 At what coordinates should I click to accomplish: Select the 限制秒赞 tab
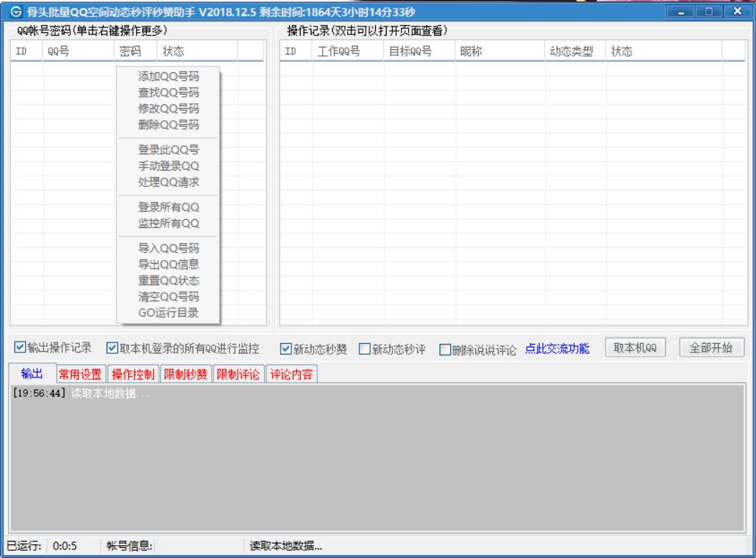[x=186, y=374]
